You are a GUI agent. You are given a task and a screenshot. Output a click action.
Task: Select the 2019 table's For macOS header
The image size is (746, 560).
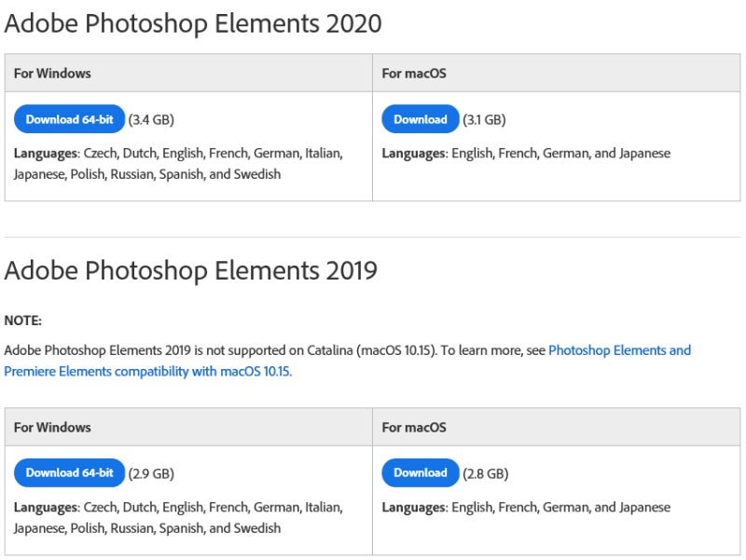point(414,427)
